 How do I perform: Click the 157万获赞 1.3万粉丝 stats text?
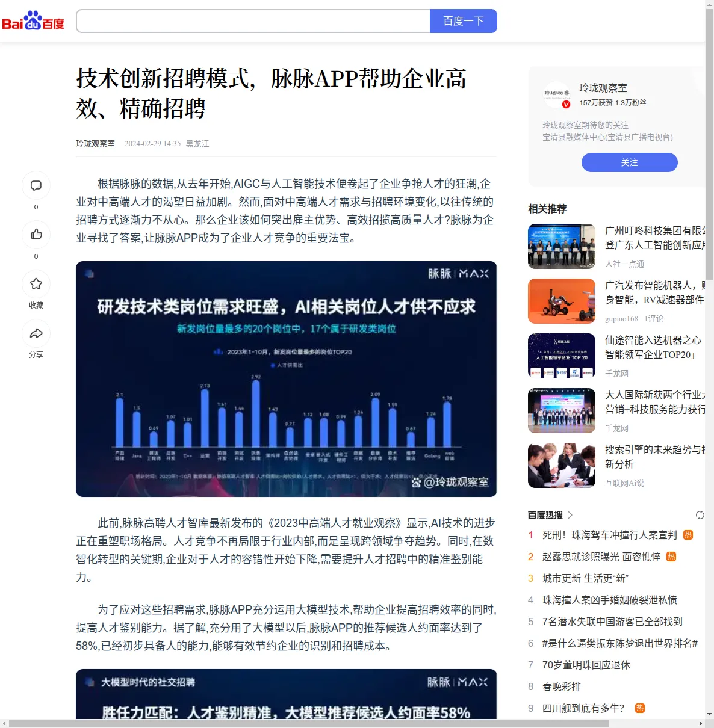tap(613, 103)
